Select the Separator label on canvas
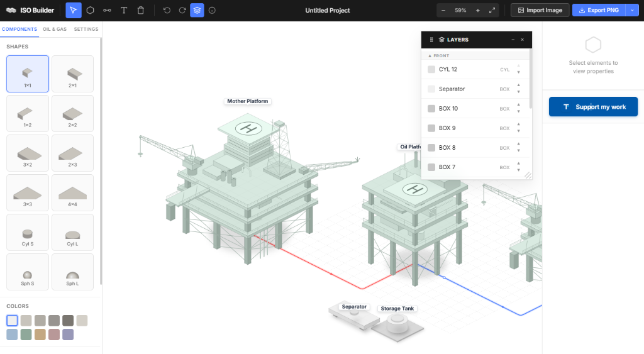The height and width of the screenshot is (354, 644). tap(354, 307)
